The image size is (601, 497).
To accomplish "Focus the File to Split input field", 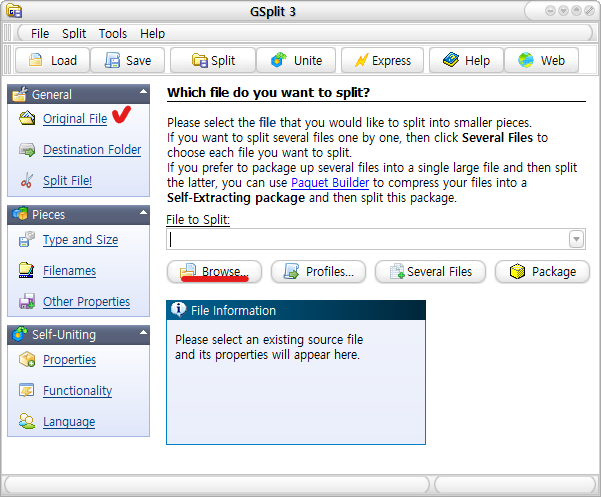I will [368, 239].
